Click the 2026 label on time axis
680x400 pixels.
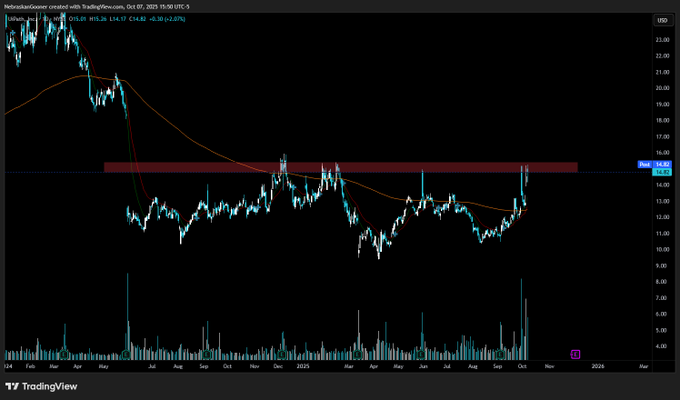pos(598,367)
